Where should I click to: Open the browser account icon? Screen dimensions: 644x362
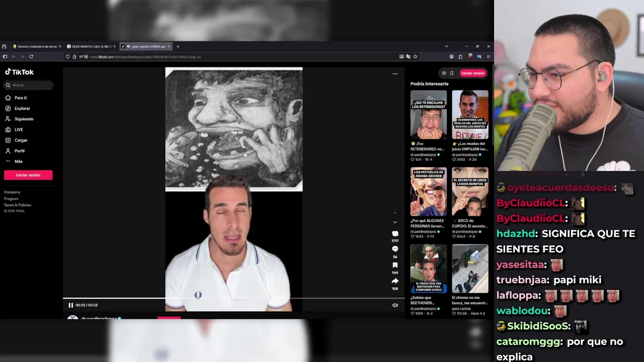[451, 56]
